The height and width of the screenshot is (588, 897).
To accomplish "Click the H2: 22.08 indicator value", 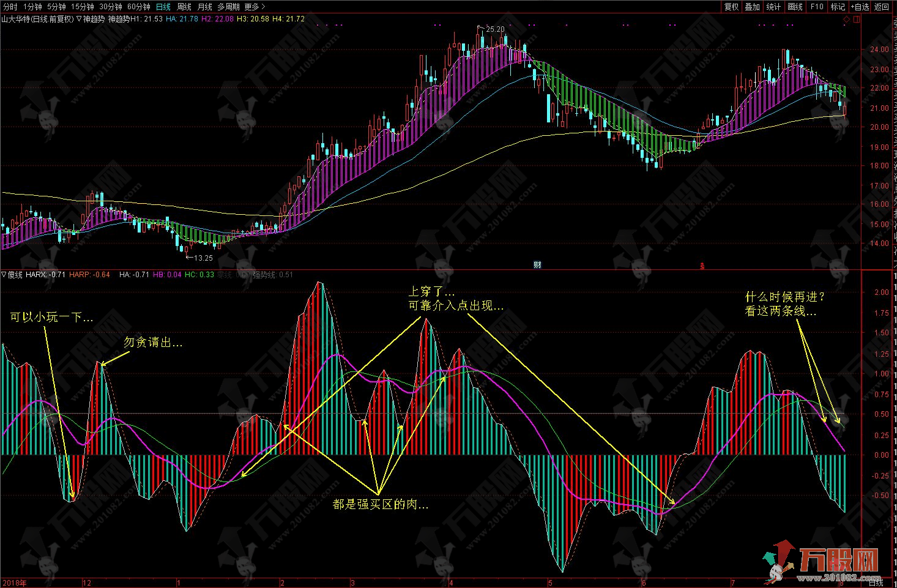I will point(217,19).
